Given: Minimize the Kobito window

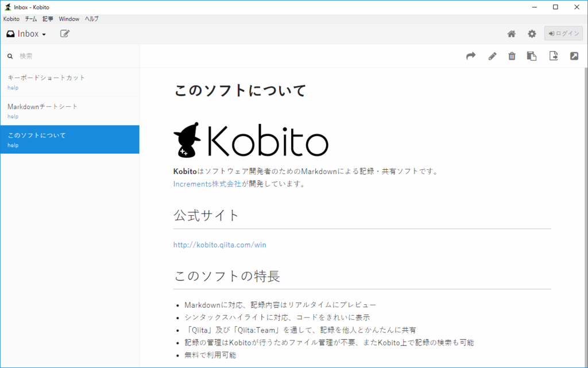Looking at the screenshot, I should (x=535, y=7).
